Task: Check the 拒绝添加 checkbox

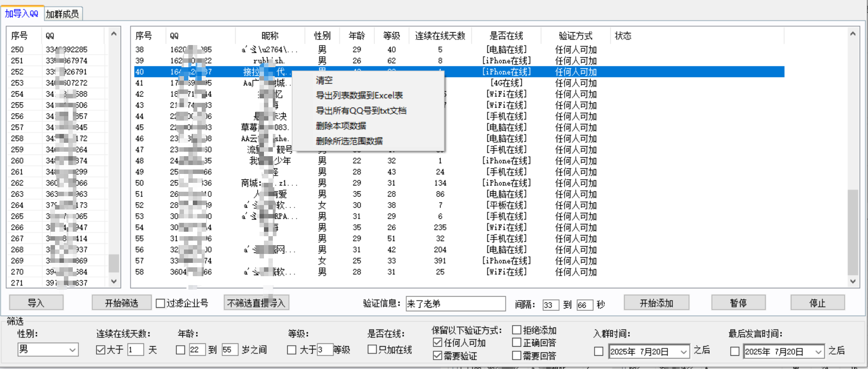Action: [517, 331]
